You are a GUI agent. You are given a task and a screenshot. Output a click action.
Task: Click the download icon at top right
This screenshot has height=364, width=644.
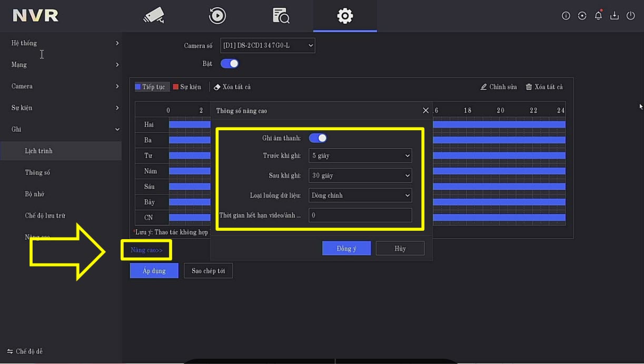point(614,16)
